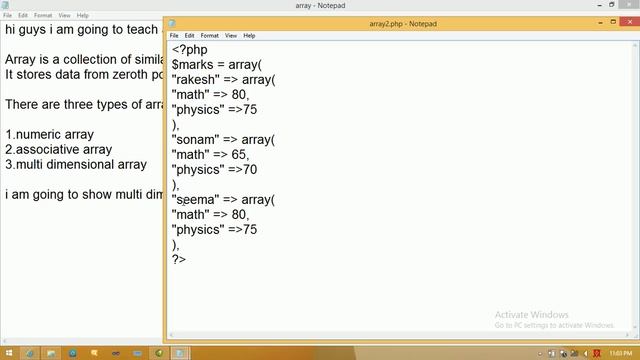640x360 pixels.
Task: Click "It stores data from zeroth" line
Action: pos(83,75)
